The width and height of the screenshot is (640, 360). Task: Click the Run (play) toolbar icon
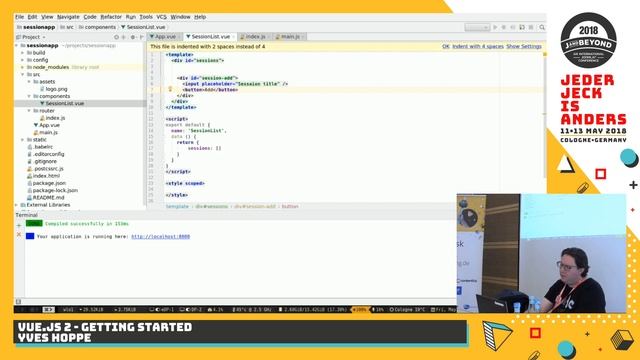point(495,27)
